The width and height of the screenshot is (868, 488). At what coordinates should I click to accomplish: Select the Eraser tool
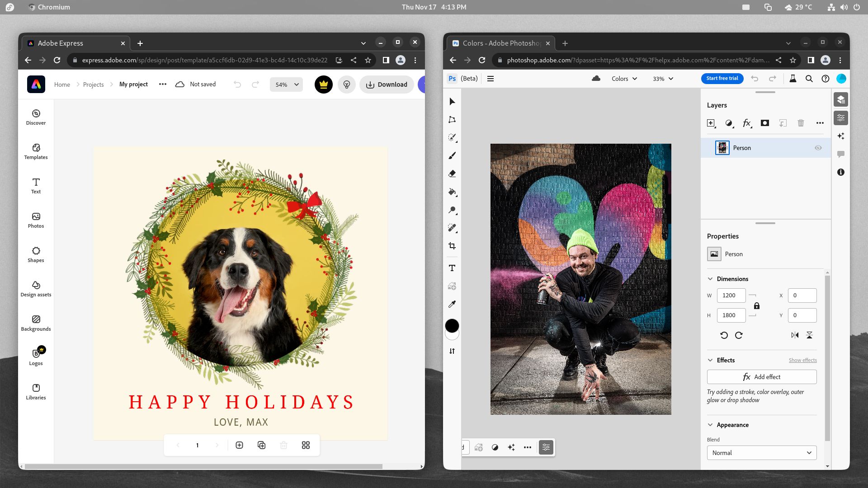(x=452, y=174)
